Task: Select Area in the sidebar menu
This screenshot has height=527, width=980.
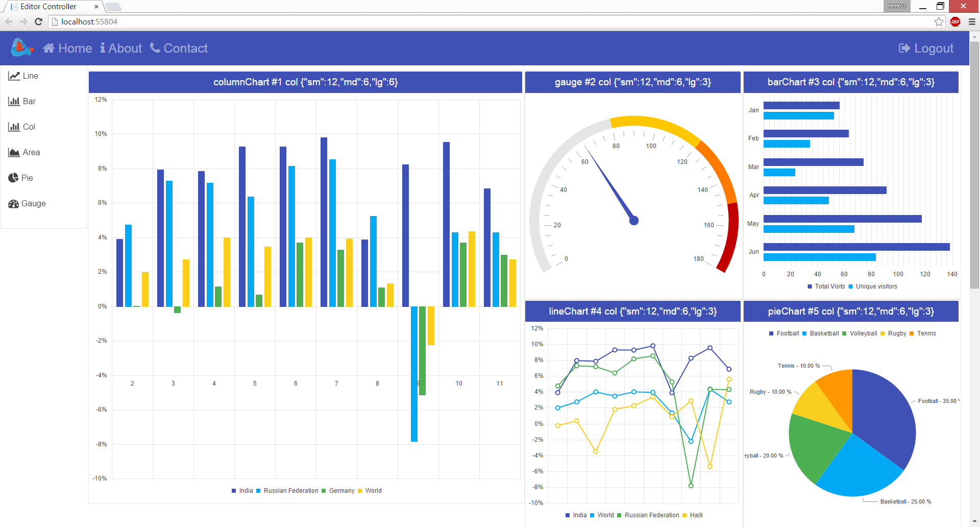Action: pyautogui.click(x=24, y=152)
